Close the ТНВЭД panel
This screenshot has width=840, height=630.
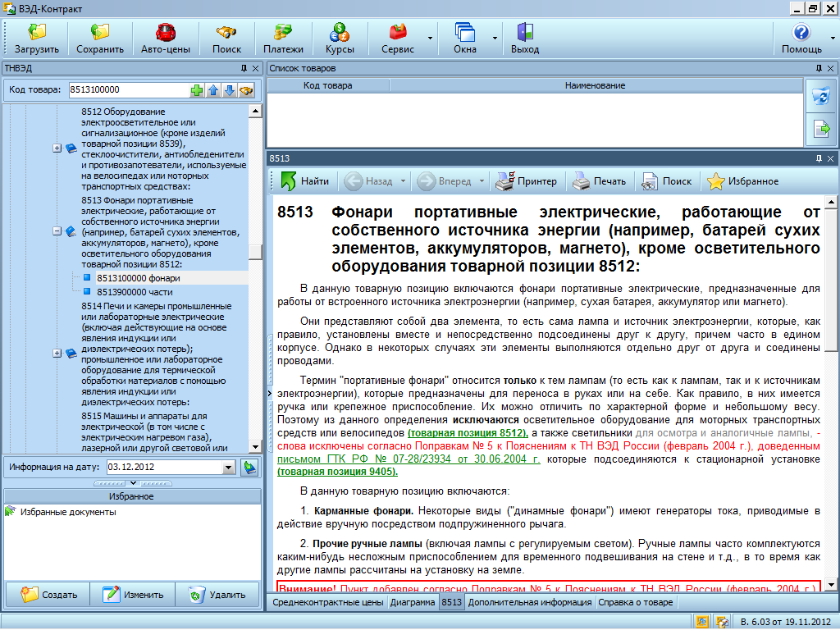point(256,68)
